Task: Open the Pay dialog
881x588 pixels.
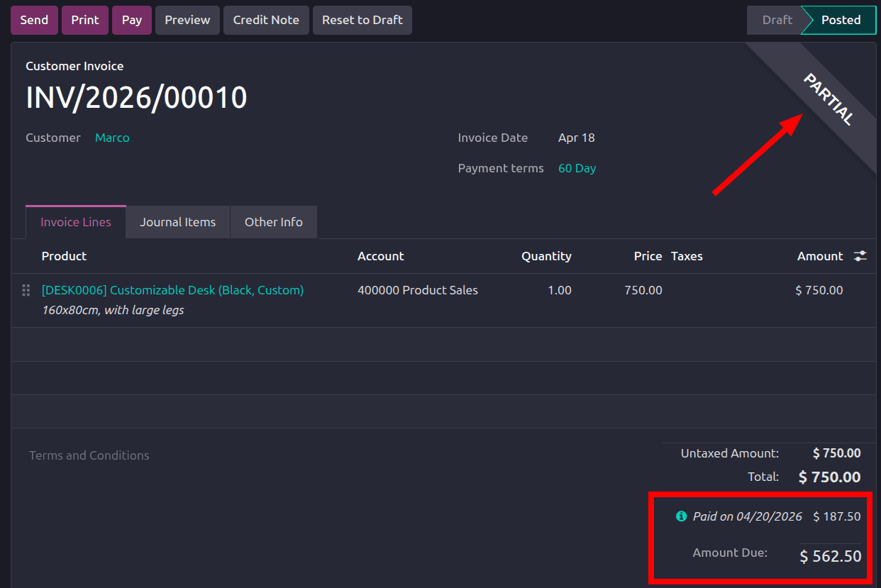Action: (x=131, y=20)
